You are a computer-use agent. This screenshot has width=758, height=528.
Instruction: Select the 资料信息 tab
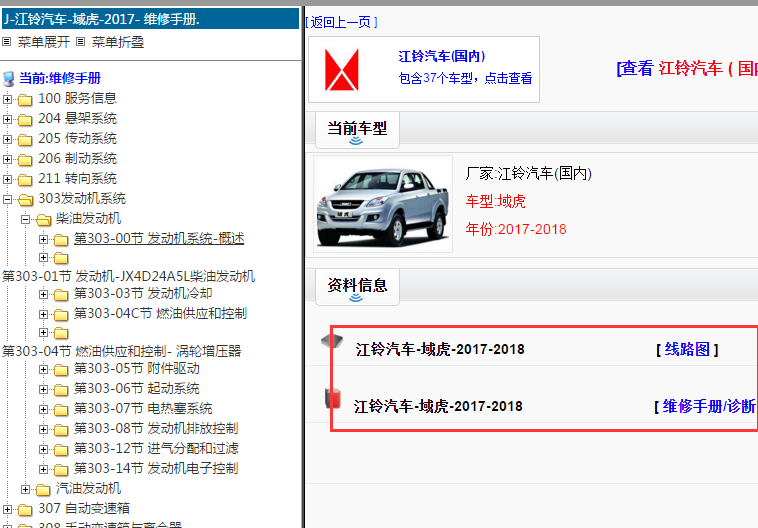pos(357,286)
